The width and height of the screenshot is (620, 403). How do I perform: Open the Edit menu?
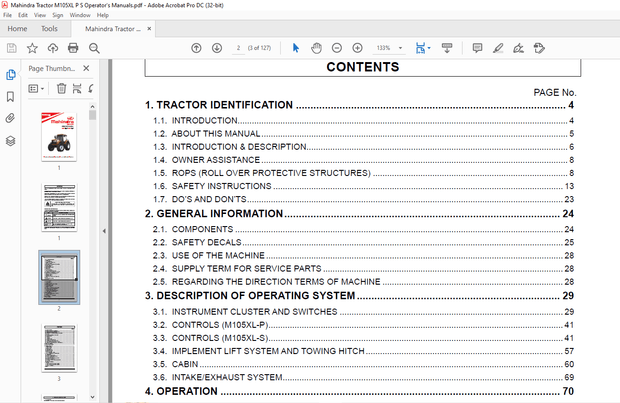(x=23, y=15)
